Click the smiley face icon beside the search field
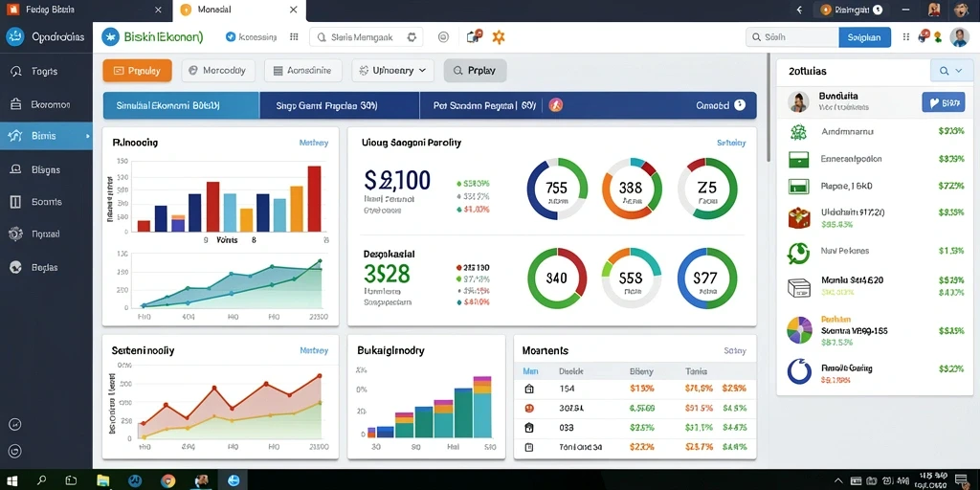Screen dimensions: 980x490 [x=443, y=37]
